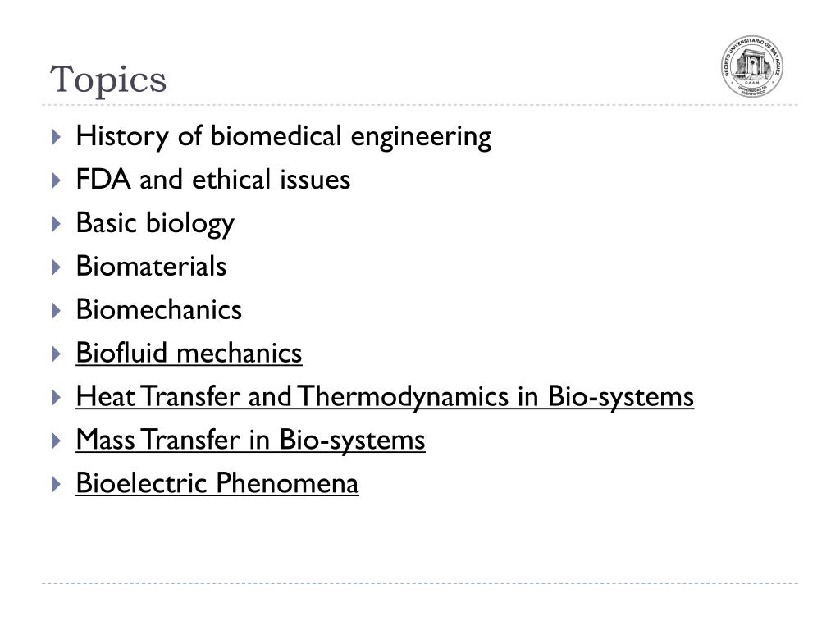Select the History of biomedical engineering text
Screen dimensions: 840x630
[284, 137]
